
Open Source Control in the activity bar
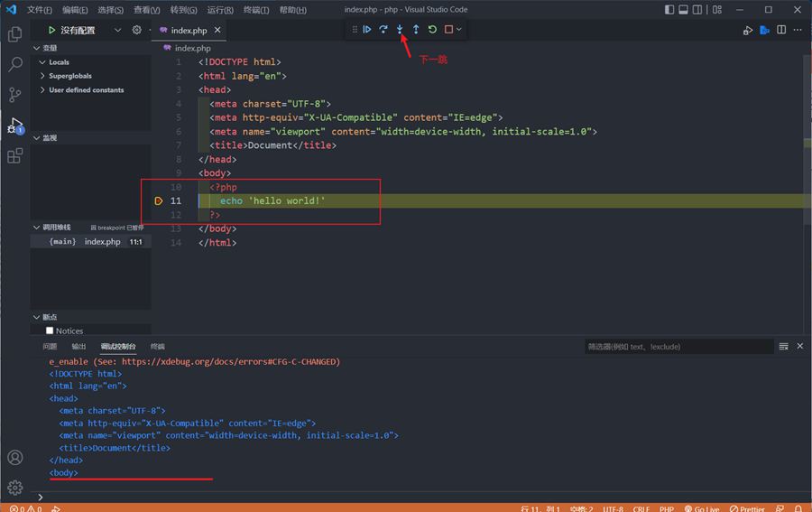coord(14,95)
